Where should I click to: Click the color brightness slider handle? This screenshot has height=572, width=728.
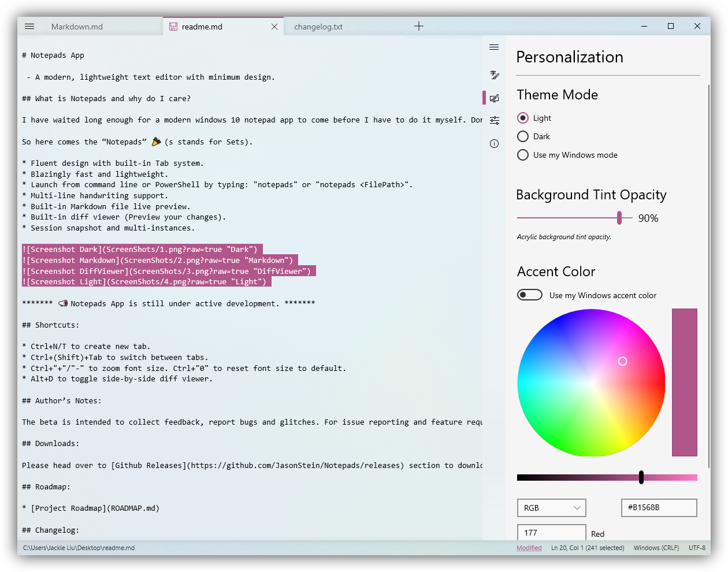coord(641,477)
